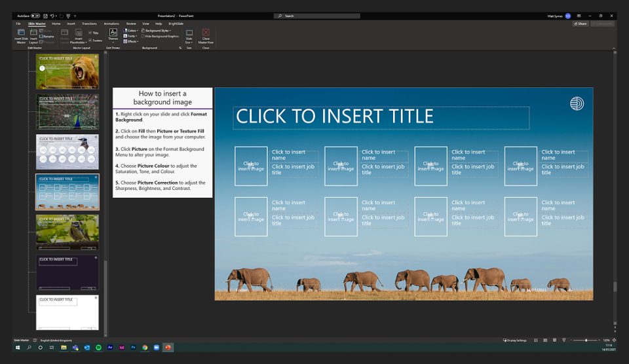Click the Undo arrow icon
The image size is (629, 364).
pyautogui.click(x=52, y=16)
